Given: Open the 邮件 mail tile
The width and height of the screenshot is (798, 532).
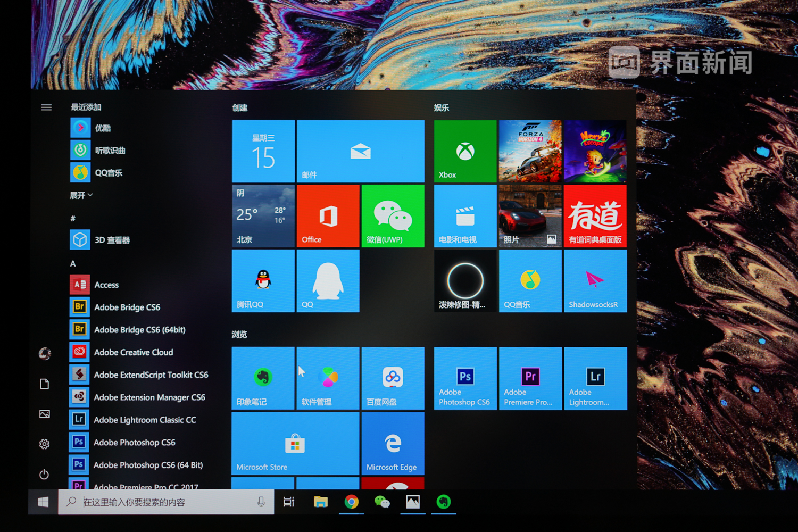Looking at the screenshot, I should point(361,151).
